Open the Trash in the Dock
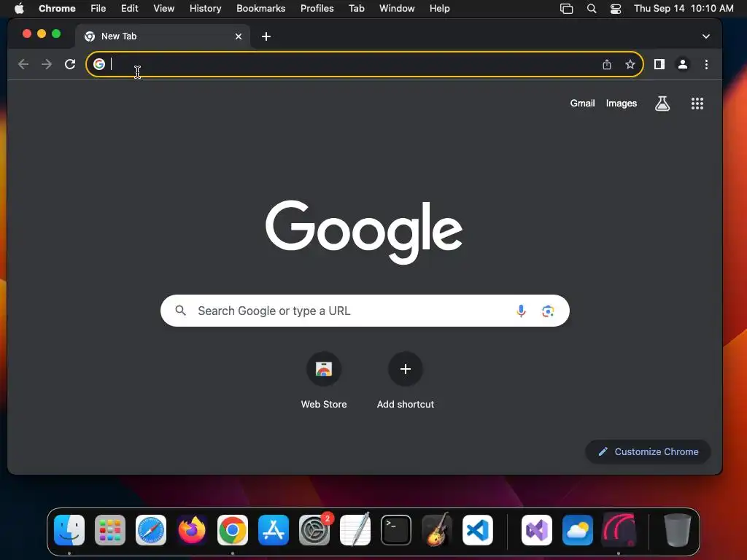This screenshot has width=747, height=560. 678,530
